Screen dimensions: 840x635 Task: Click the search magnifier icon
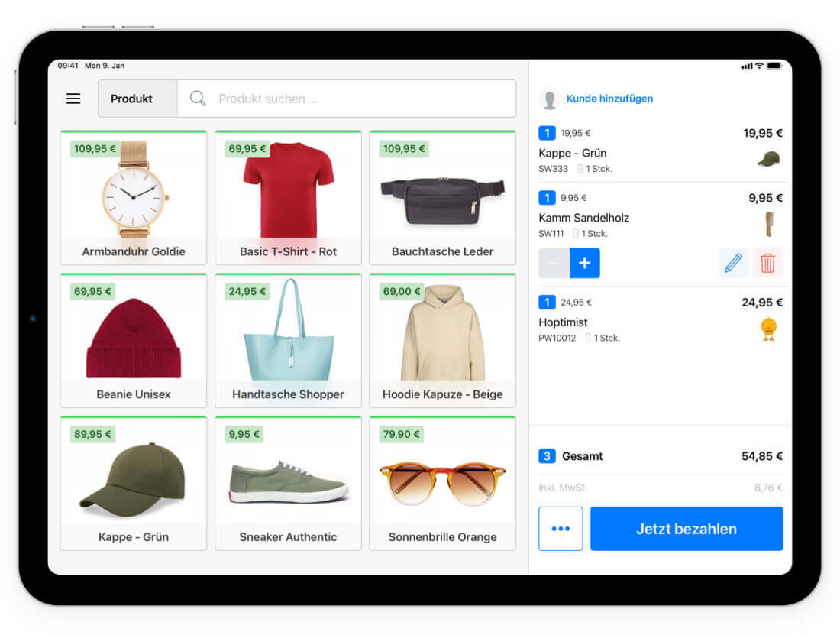[198, 98]
